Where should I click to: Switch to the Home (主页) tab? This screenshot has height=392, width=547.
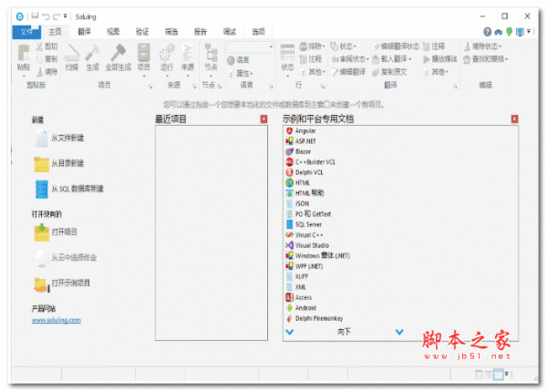pyautogui.click(x=55, y=32)
